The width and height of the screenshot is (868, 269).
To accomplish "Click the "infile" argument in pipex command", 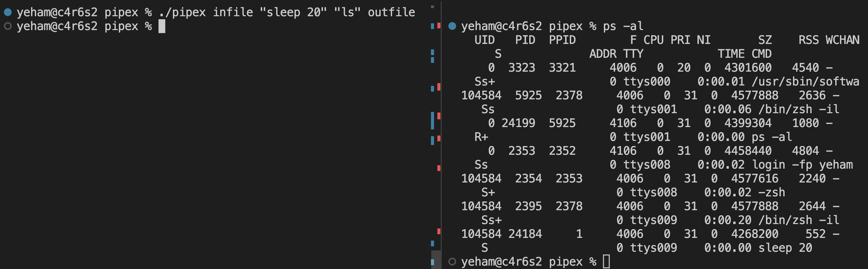I will click(x=233, y=13).
